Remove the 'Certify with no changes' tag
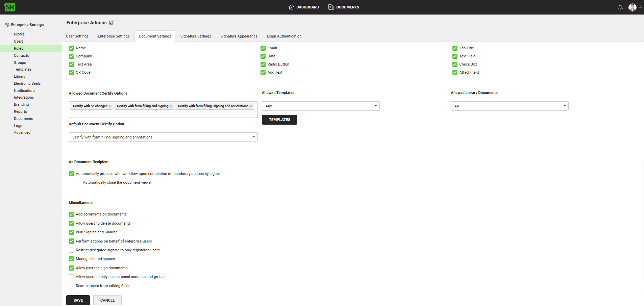The image size is (644, 306). coord(110,106)
